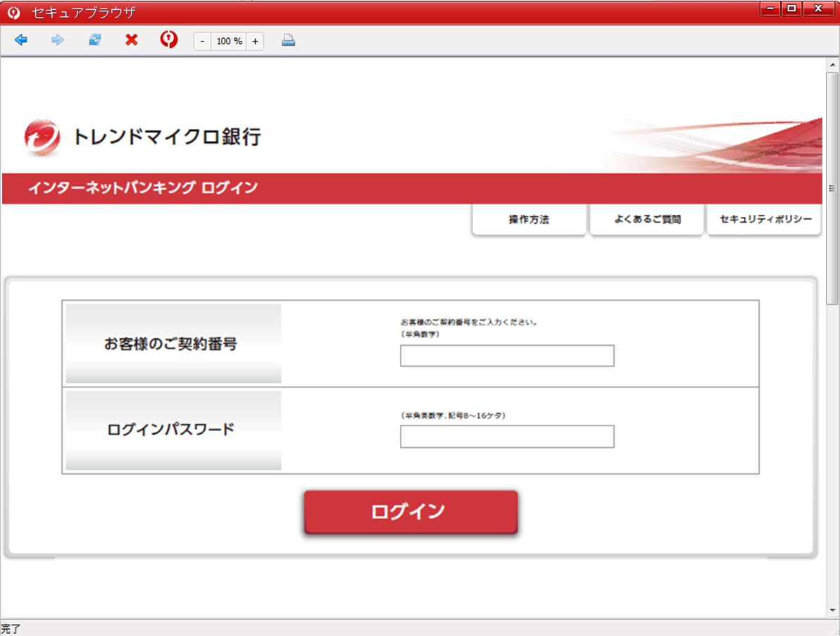Screen dimensions: 840x636
Task: Click the 100 % zoom level field
Action: (229, 42)
